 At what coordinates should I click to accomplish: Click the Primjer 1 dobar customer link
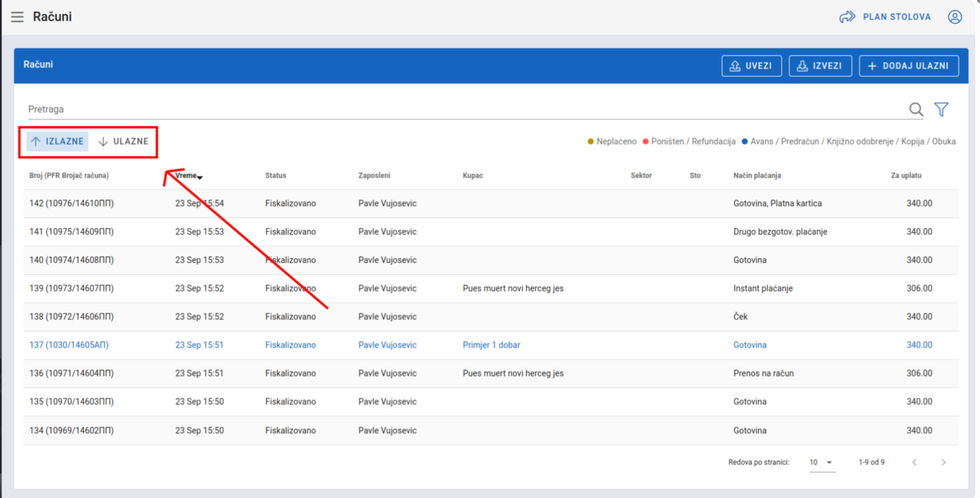pyautogui.click(x=491, y=345)
